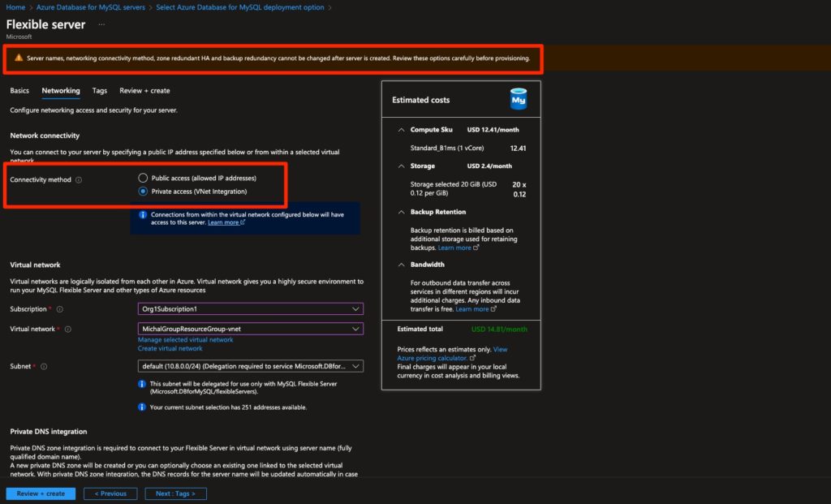Switch to the Tags tab

coord(100,91)
